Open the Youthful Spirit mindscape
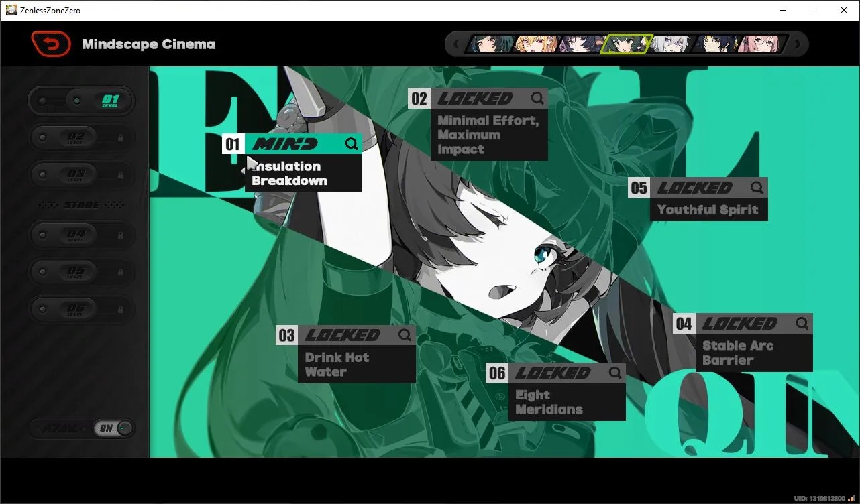Image resolution: width=860 pixels, height=504 pixels. pyautogui.click(x=698, y=199)
